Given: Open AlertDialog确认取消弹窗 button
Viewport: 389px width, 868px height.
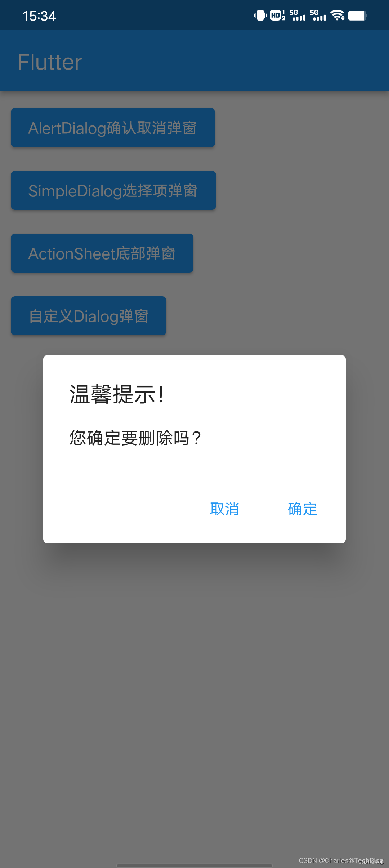Looking at the screenshot, I should point(113,128).
